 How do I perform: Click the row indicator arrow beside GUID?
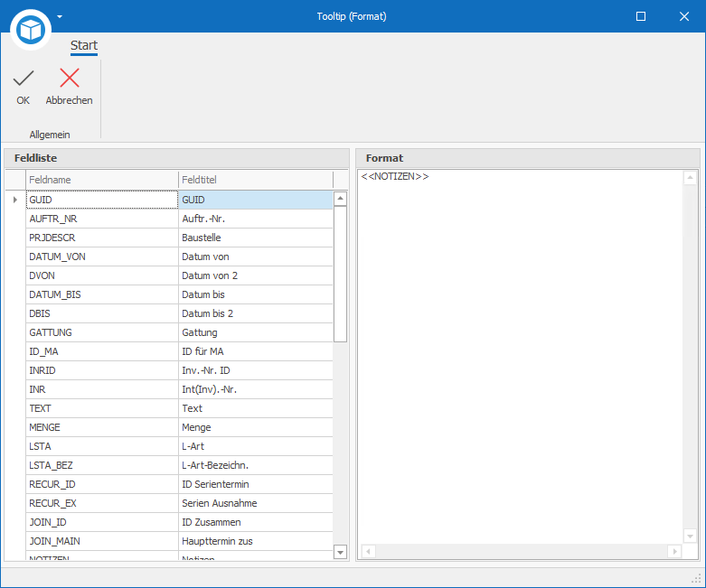click(15, 200)
